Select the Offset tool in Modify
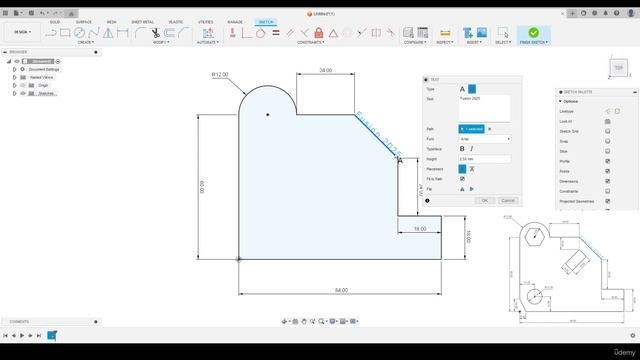The image size is (640, 360). tap(170, 33)
